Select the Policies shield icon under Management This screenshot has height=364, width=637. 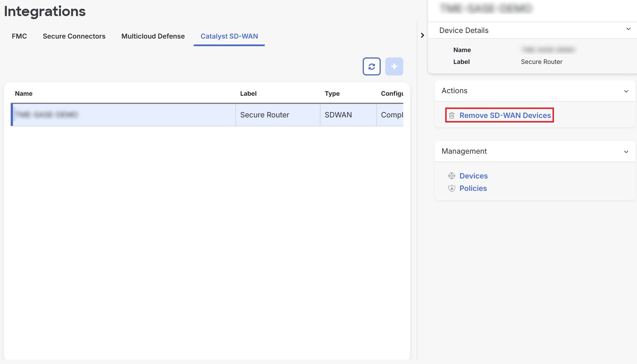[452, 188]
